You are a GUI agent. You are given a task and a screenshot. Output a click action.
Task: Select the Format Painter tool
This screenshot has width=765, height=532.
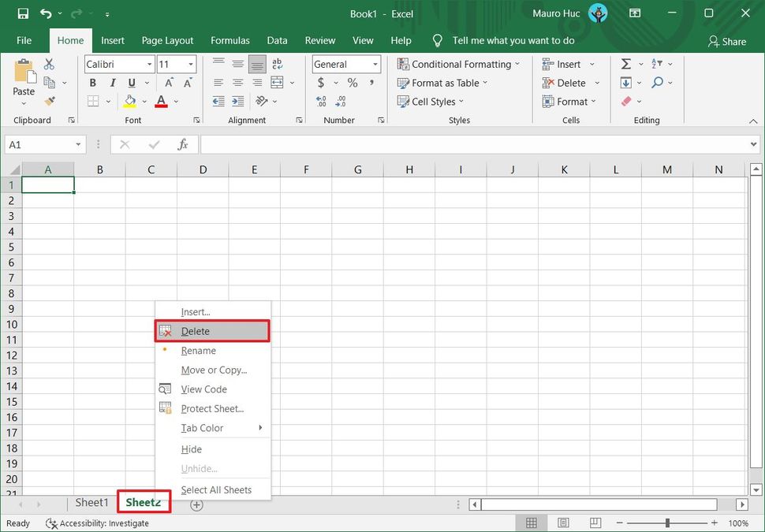[49, 101]
